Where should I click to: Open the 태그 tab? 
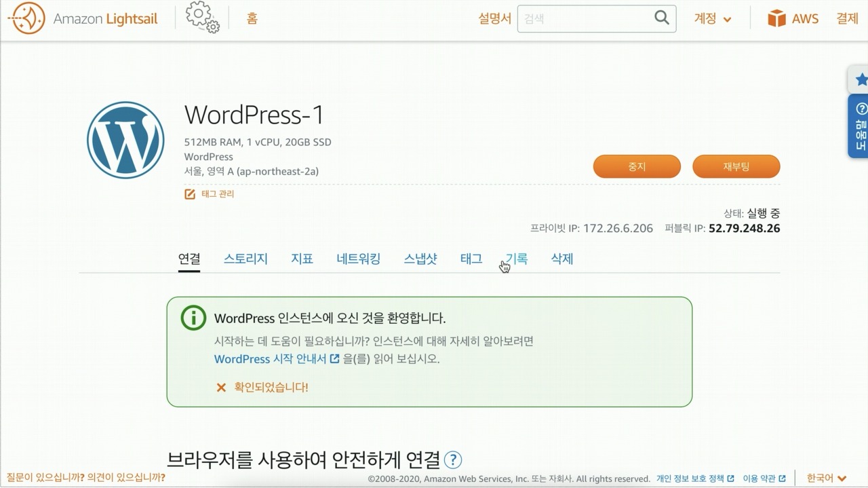click(471, 259)
